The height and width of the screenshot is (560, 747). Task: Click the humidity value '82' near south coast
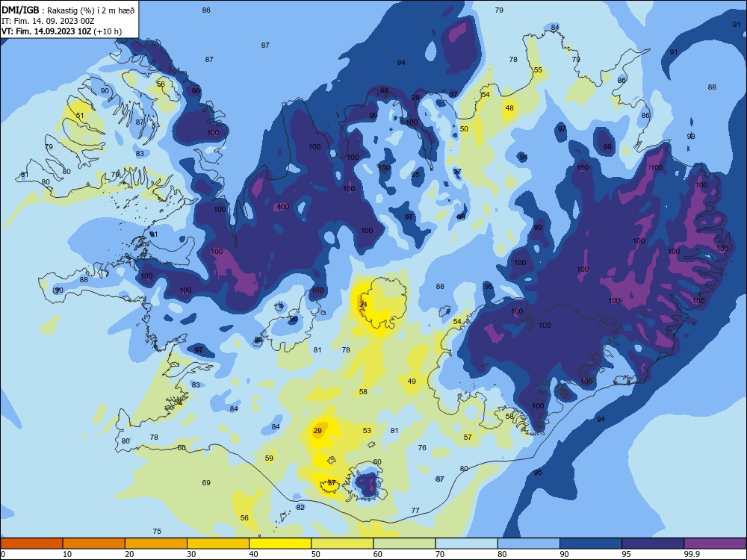point(300,507)
